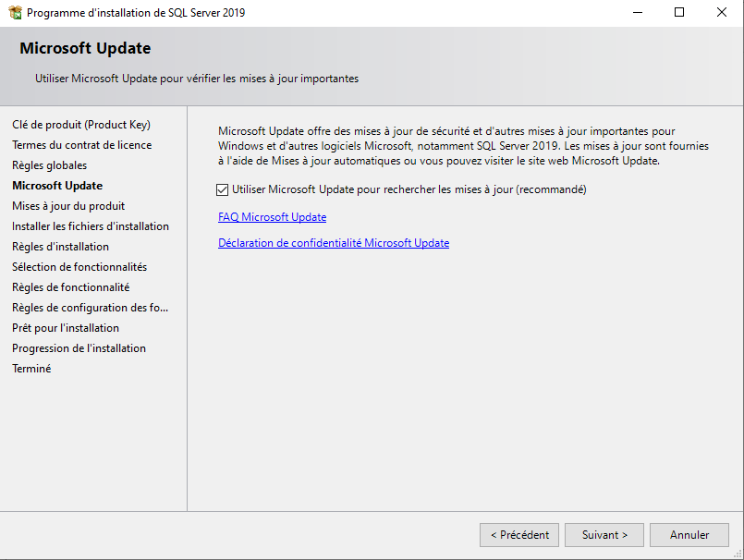Screen dimensions: 744x560
Task: Go back with the Précédent button
Action: [519, 535]
